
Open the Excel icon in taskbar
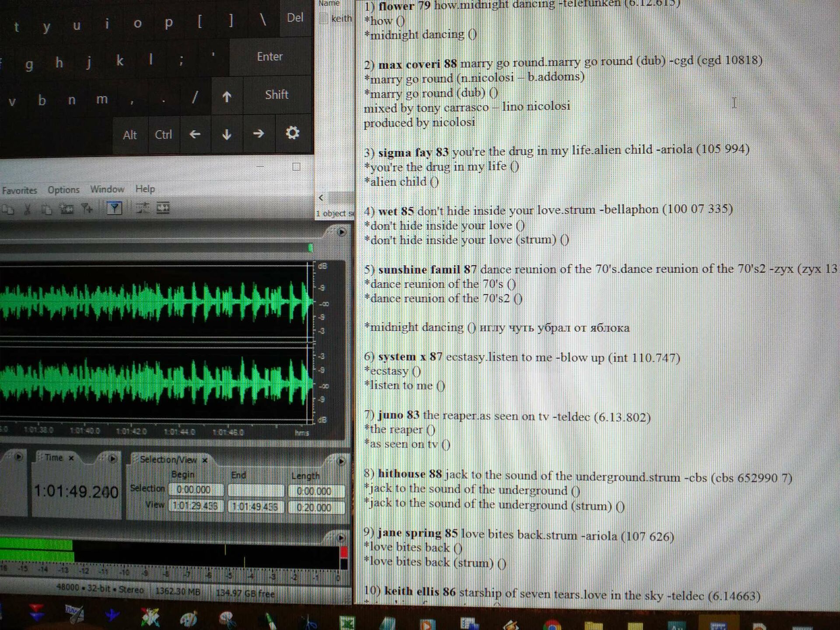[x=348, y=622]
